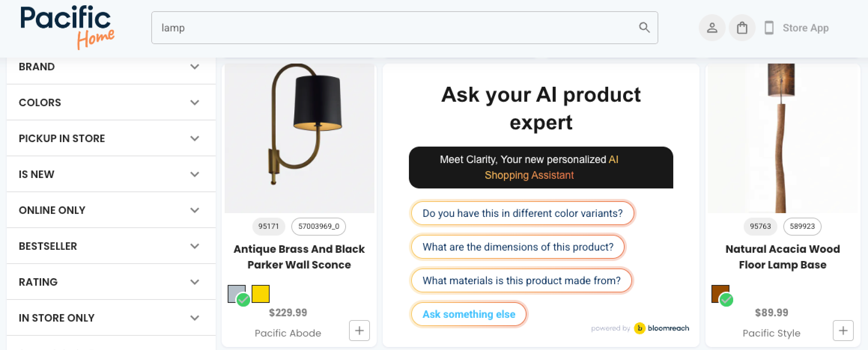Open the Antique Brass Wall Sconce thumbnail
This screenshot has width=868, height=350.
[299, 138]
